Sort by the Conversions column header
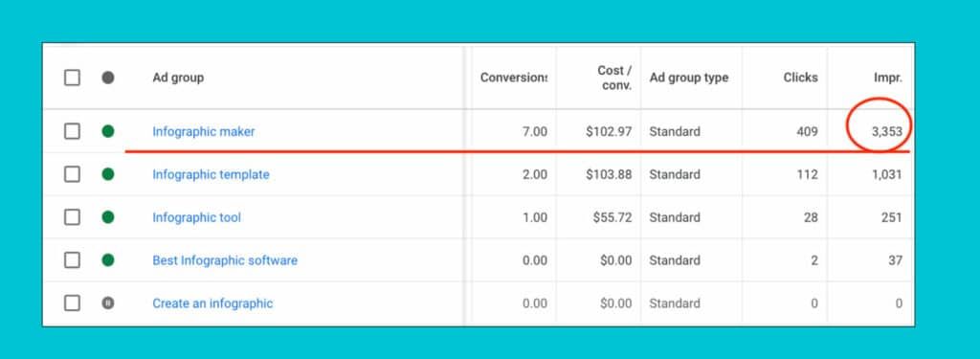Viewport: 980px width, 359px height. [x=514, y=78]
